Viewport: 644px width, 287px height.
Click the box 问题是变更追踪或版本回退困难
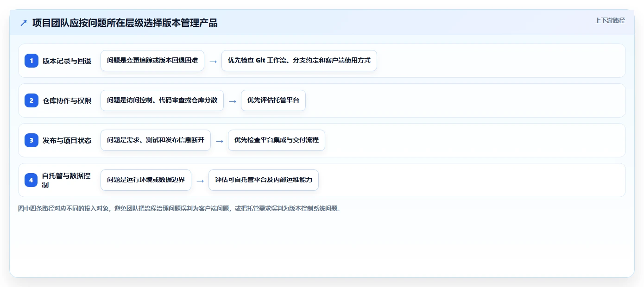pos(152,61)
